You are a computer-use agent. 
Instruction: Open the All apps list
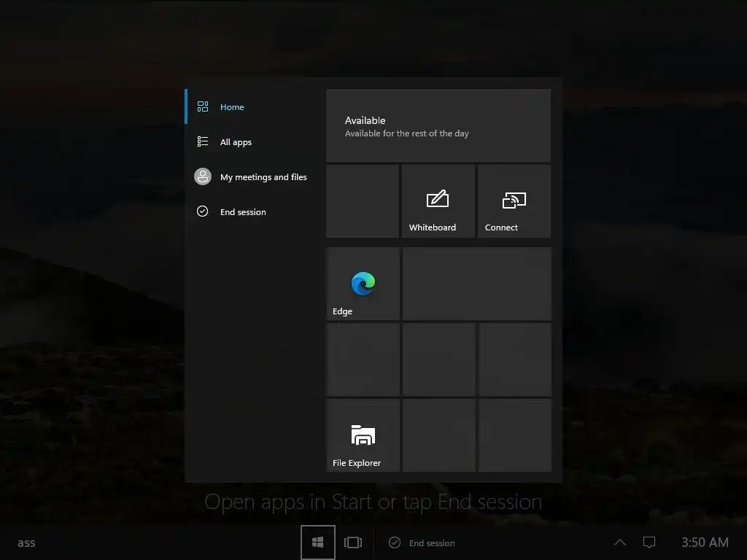pyautogui.click(x=255, y=142)
